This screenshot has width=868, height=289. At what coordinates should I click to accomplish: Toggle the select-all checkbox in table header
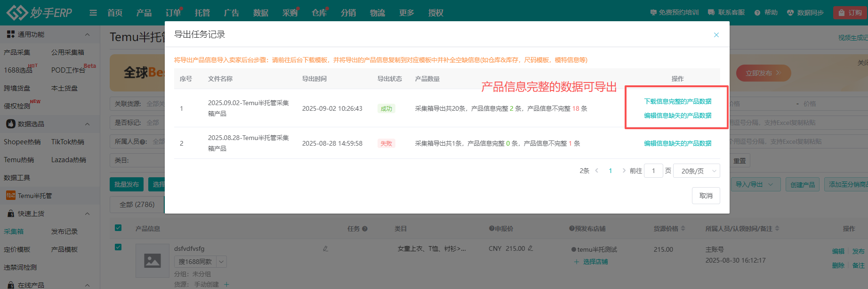coord(118,228)
